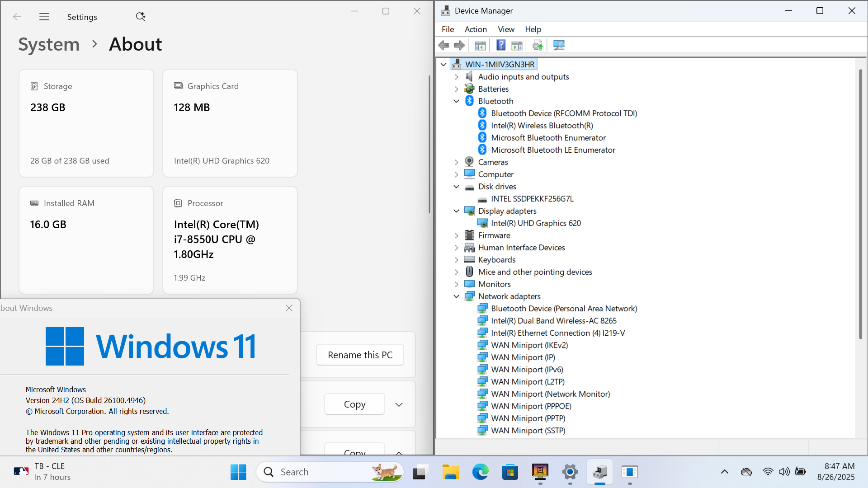Screen dimensions: 868x488
Task: Click the Update device driver toolbar icon
Action: [538, 45]
